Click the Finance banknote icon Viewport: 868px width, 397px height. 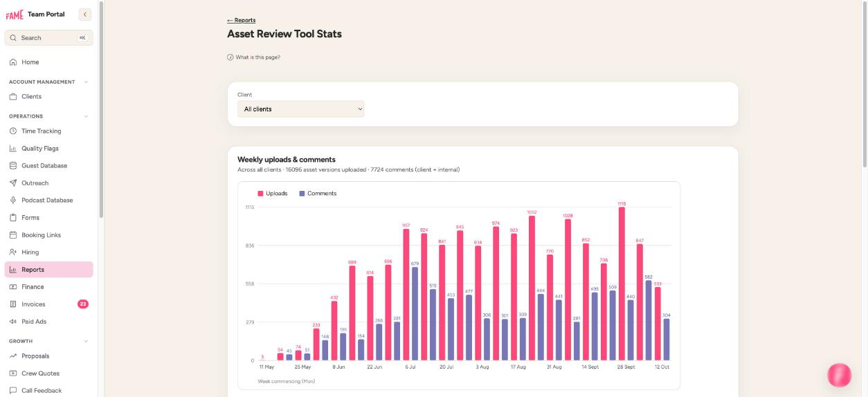pos(13,287)
